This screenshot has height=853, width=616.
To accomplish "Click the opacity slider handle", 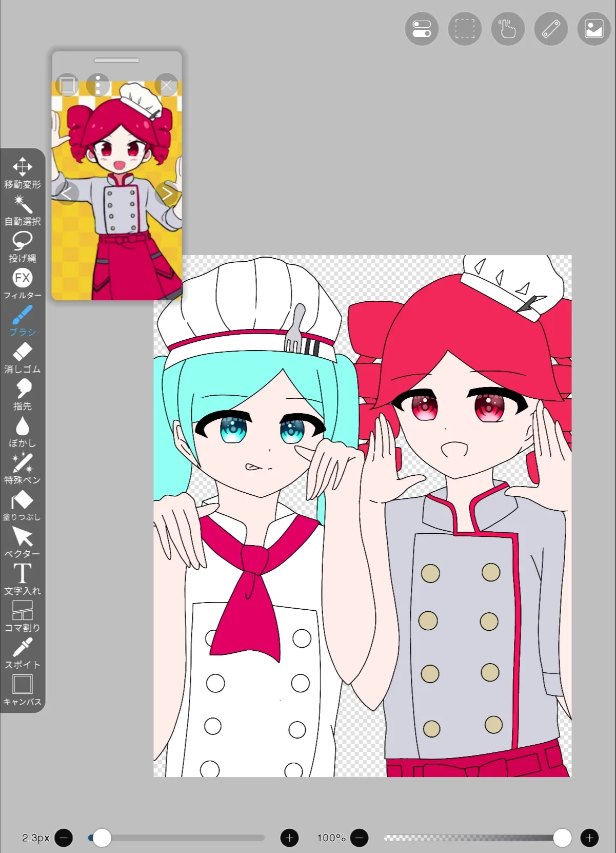I will click(562, 838).
